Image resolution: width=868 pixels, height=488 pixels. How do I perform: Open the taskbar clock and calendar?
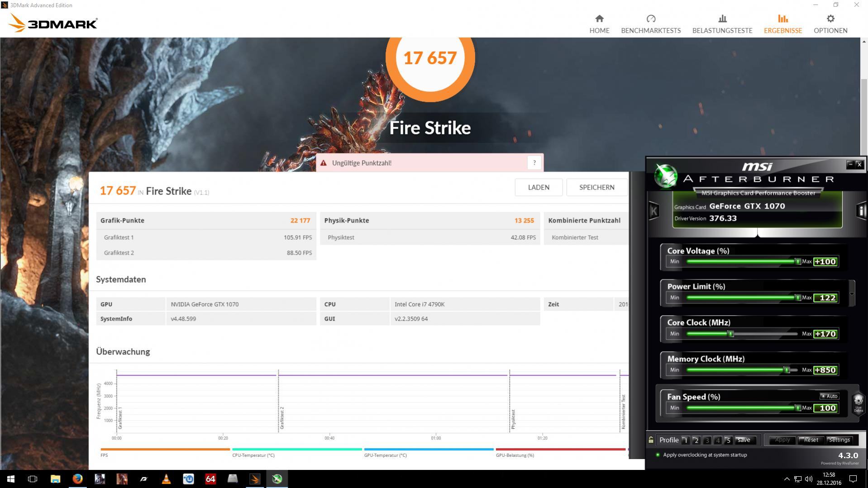point(829,479)
